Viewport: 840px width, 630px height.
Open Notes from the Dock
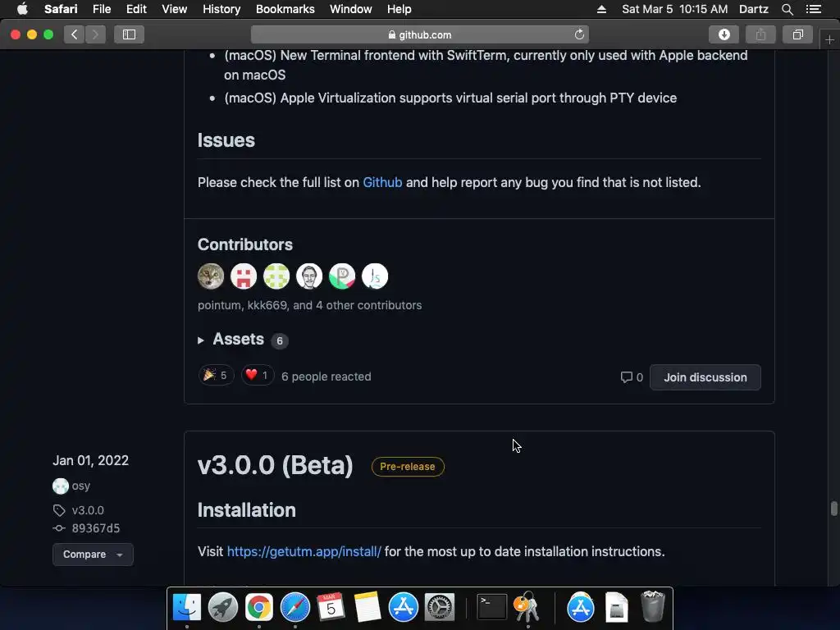[367, 607]
